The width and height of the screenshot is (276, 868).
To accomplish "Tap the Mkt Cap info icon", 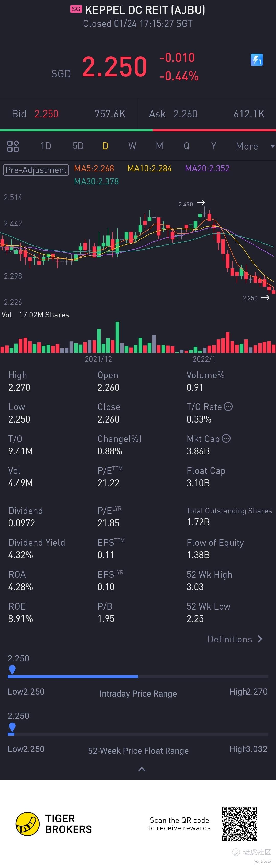I will (x=226, y=438).
